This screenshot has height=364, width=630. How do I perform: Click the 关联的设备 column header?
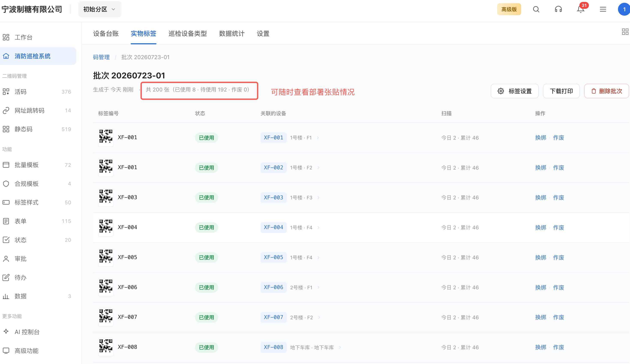[273, 113]
